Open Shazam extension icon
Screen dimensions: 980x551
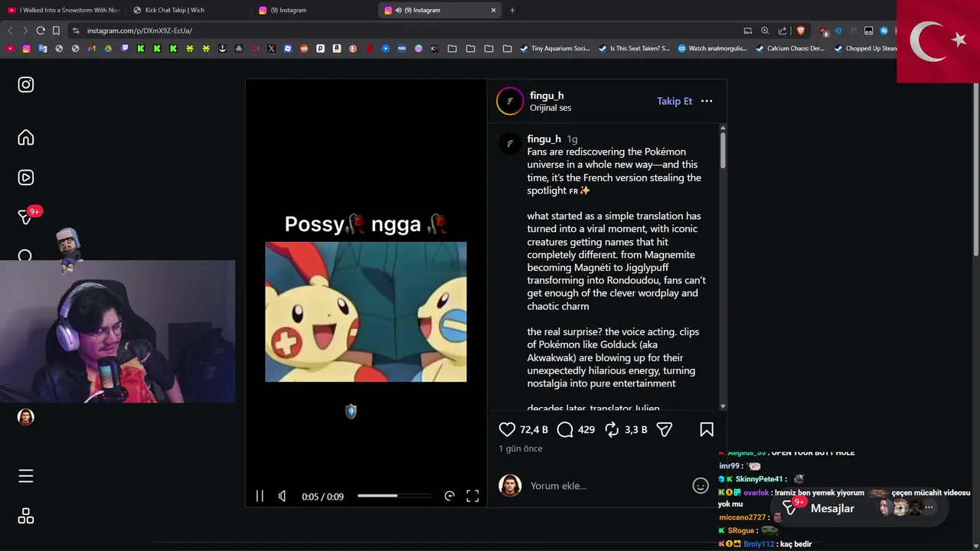coord(884,31)
